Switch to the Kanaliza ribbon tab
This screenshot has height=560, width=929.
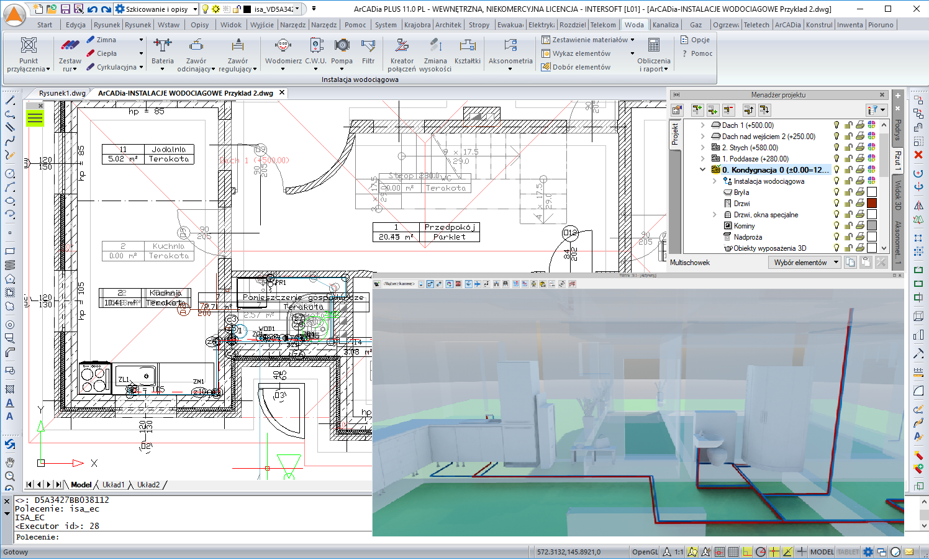point(665,25)
